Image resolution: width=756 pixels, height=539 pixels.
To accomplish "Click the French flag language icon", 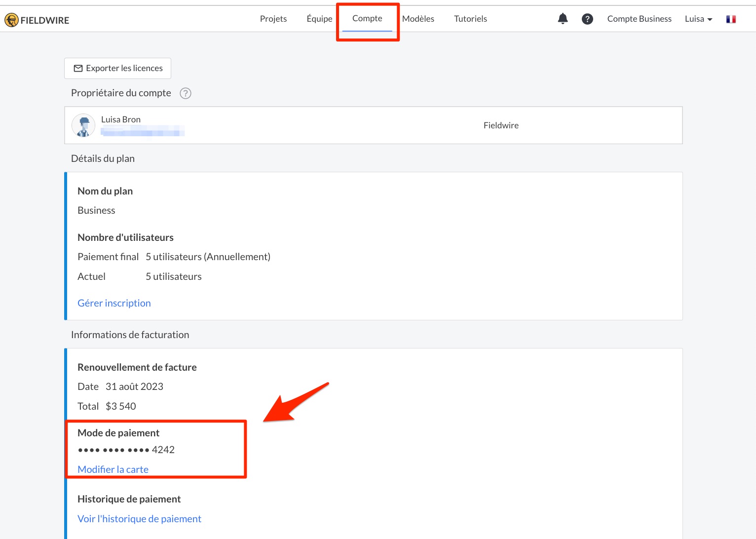I will click(731, 19).
